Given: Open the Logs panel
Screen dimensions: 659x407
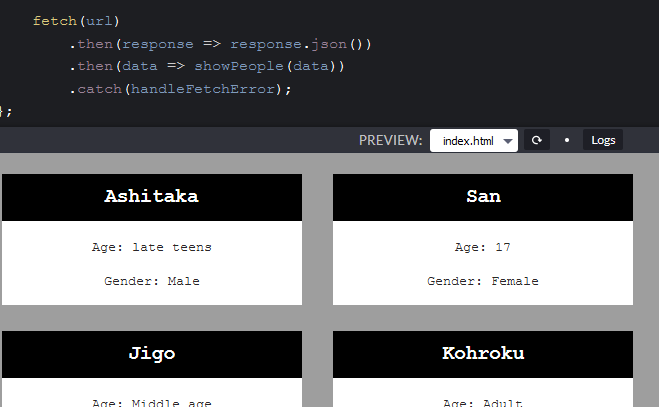Looking at the screenshot, I should click(603, 140).
